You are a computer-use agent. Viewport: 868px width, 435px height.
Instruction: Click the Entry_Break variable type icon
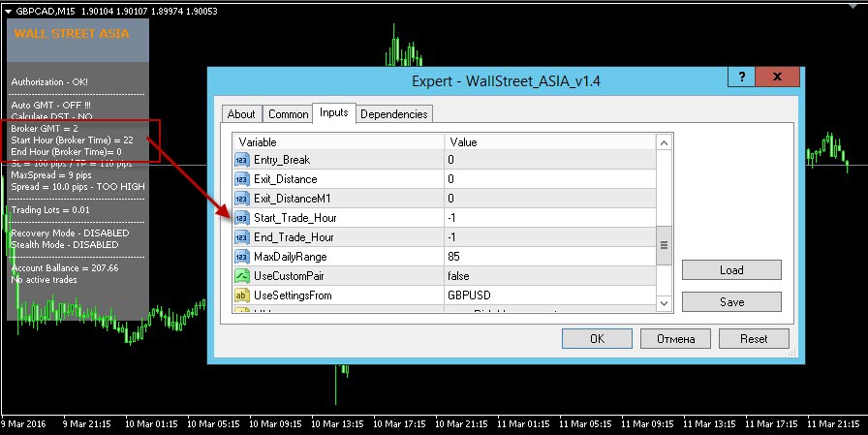(x=242, y=160)
